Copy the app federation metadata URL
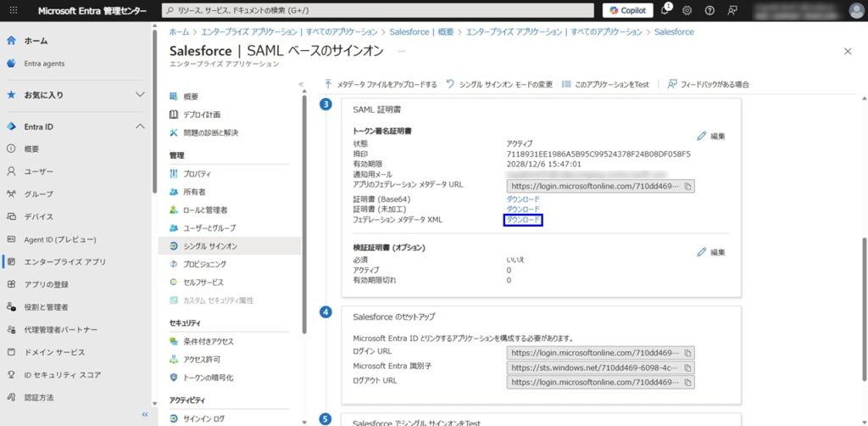 (687, 186)
